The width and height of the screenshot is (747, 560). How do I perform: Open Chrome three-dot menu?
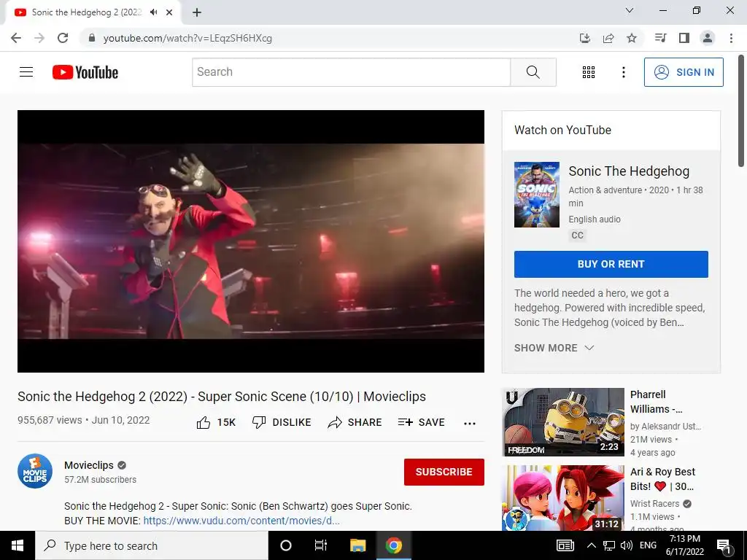(731, 38)
